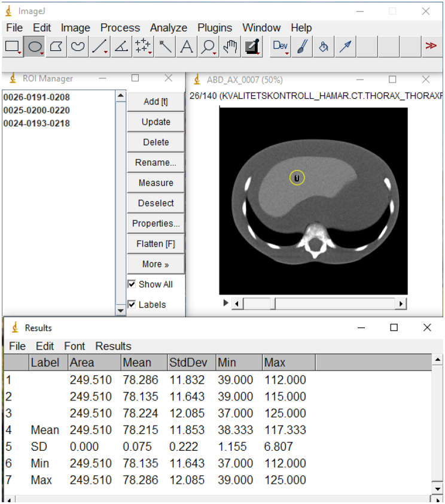Viewport: 445px width, 504px height.
Task: Select the Paintbrush tool
Action: pyautogui.click(x=302, y=47)
